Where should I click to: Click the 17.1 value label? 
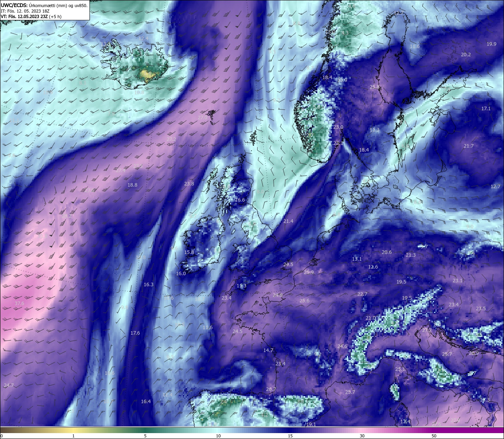pos(486,108)
